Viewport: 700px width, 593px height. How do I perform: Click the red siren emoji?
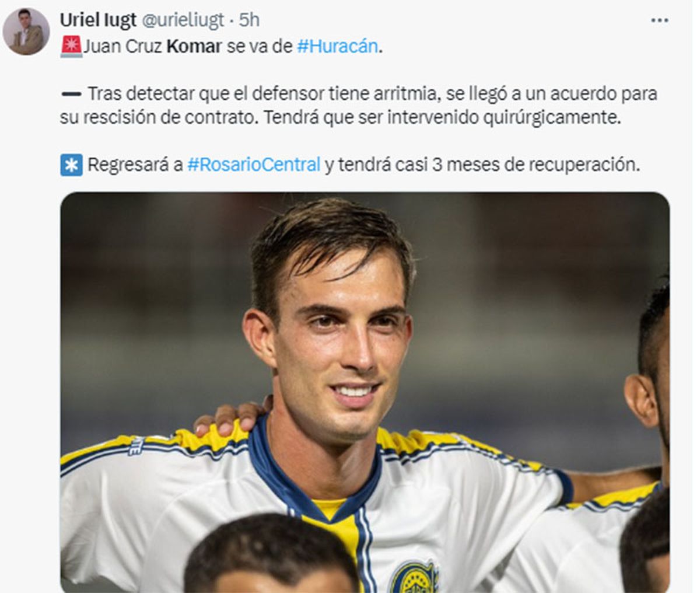(71, 46)
